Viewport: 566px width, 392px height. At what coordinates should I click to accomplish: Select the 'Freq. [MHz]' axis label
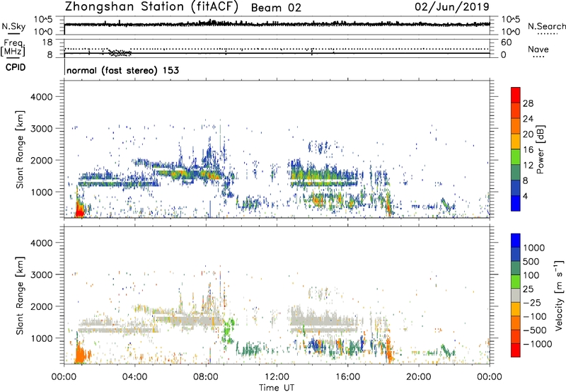point(13,47)
